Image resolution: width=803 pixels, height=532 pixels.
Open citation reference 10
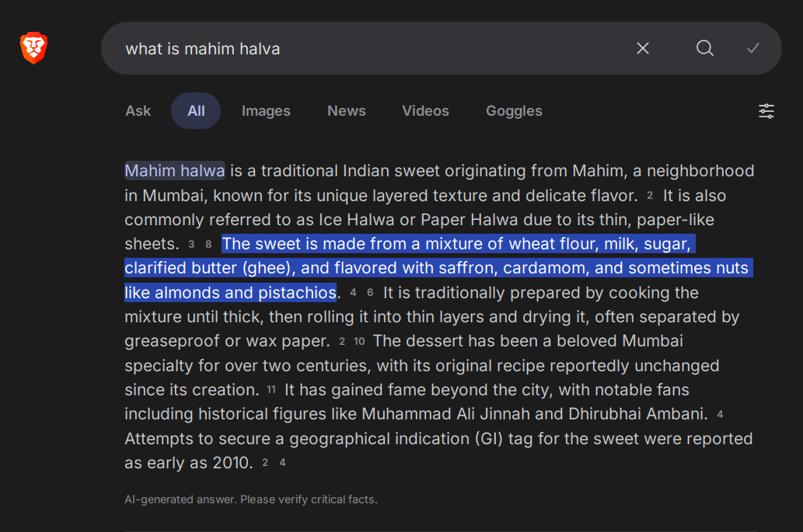[x=359, y=342]
